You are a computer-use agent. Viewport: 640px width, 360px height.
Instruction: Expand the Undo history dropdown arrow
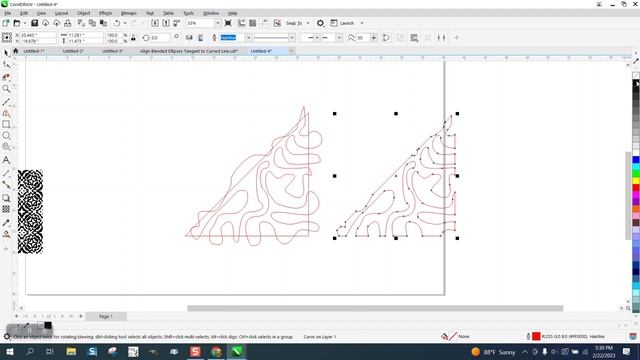point(125,23)
